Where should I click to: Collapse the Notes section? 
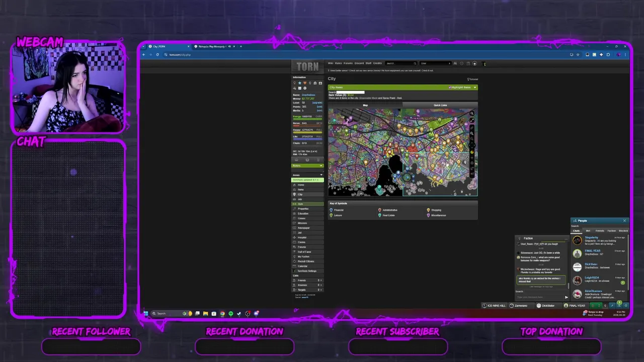coord(321,165)
